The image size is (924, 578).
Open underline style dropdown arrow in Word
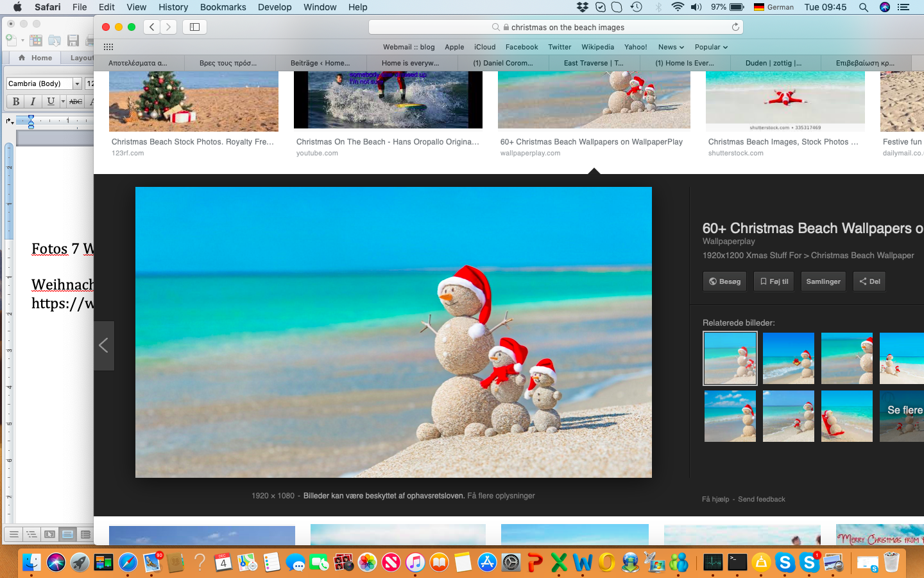tap(63, 101)
